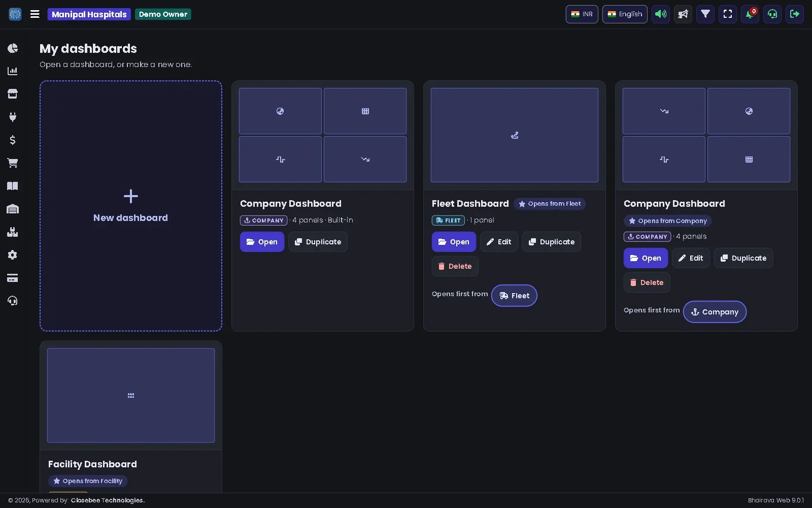Viewport: 812px width, 508px height.
Task: Create a New dashboard
Action: pyautogui.click(x=131, y=206)
